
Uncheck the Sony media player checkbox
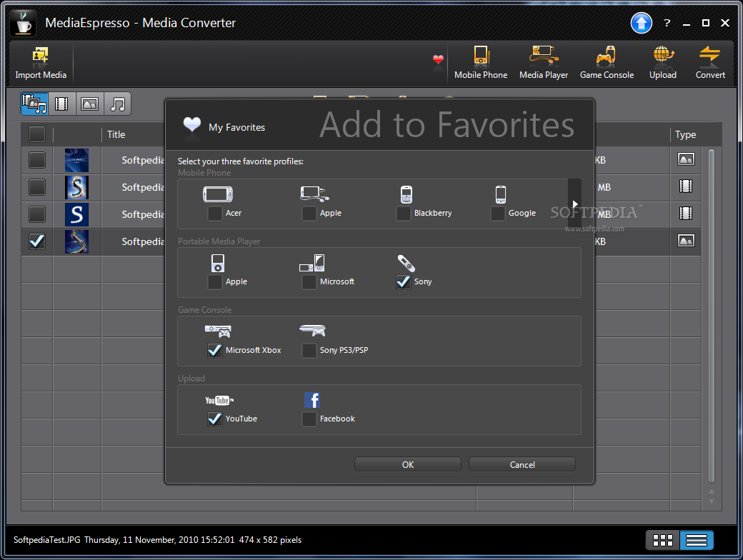(x=403, y=282)
